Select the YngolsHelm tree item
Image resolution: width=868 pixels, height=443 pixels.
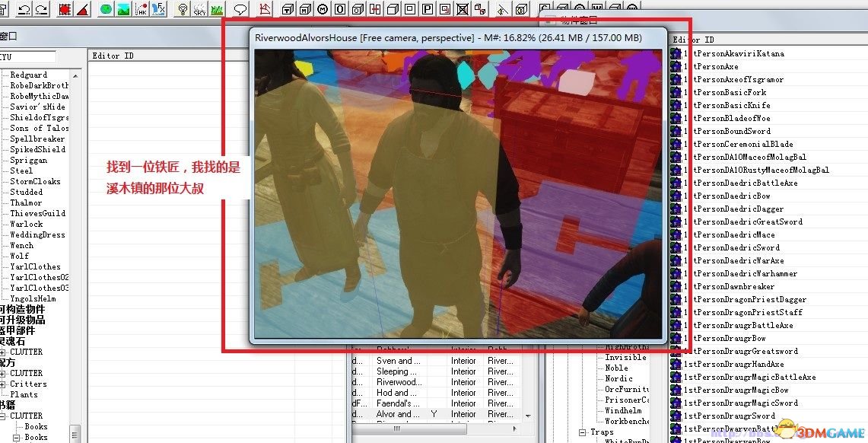tap(33, 298)
